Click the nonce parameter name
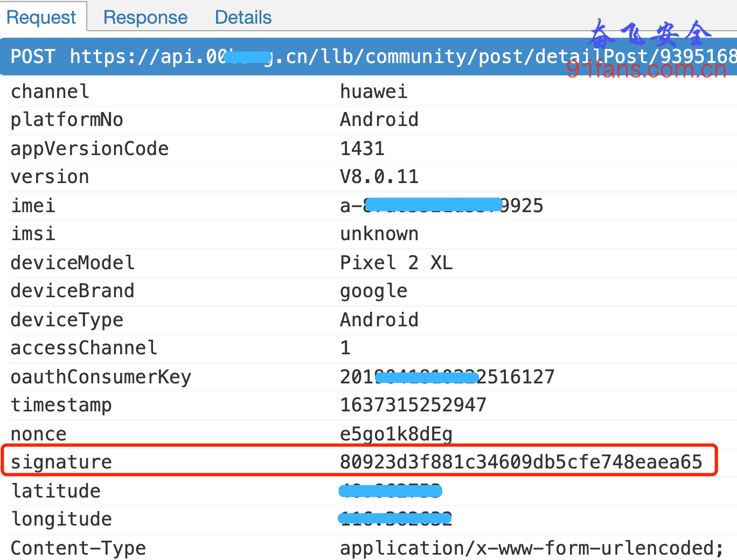The height and width of the screenshot is (560, 737). pos(39,434)
